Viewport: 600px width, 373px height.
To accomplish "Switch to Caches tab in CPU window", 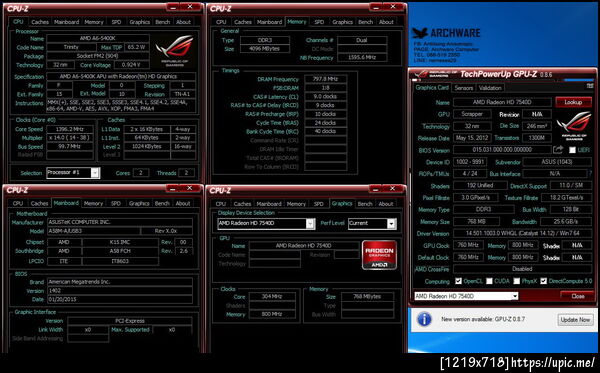I will pos(40,22).
